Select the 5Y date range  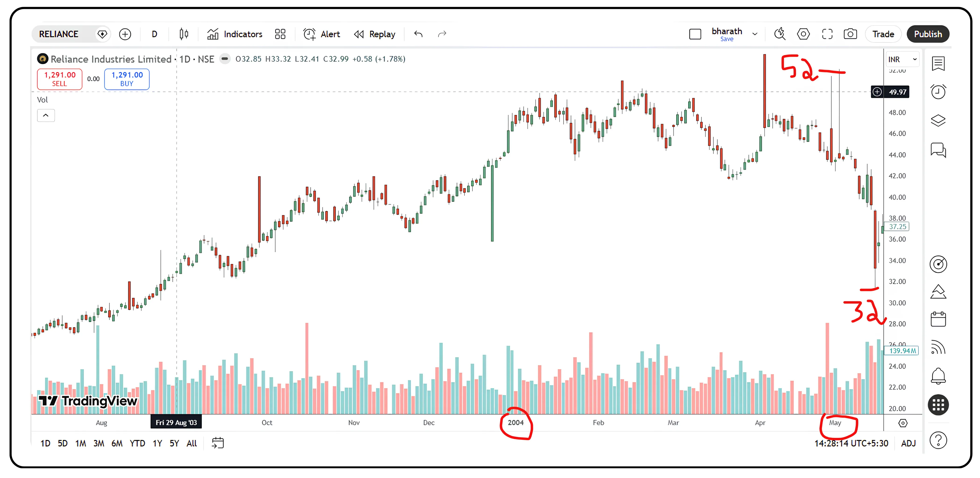click(174, 443)
